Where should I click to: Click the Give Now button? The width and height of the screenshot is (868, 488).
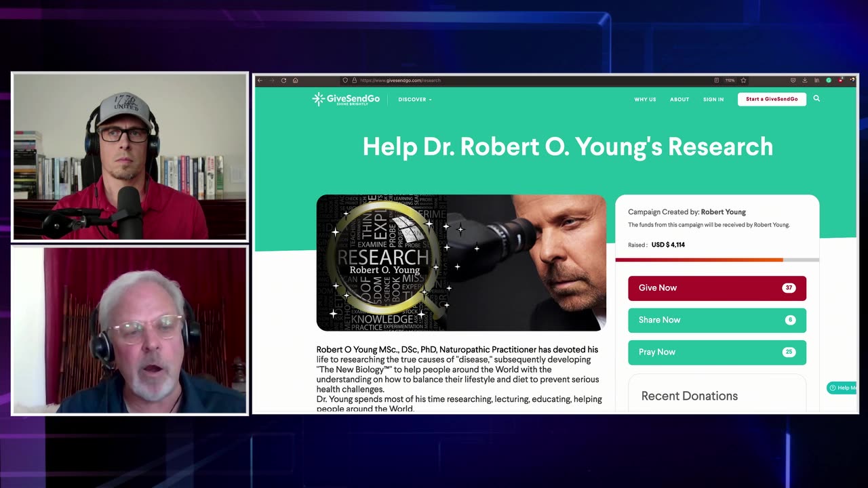pyautogui.click(x=717, y=288)
